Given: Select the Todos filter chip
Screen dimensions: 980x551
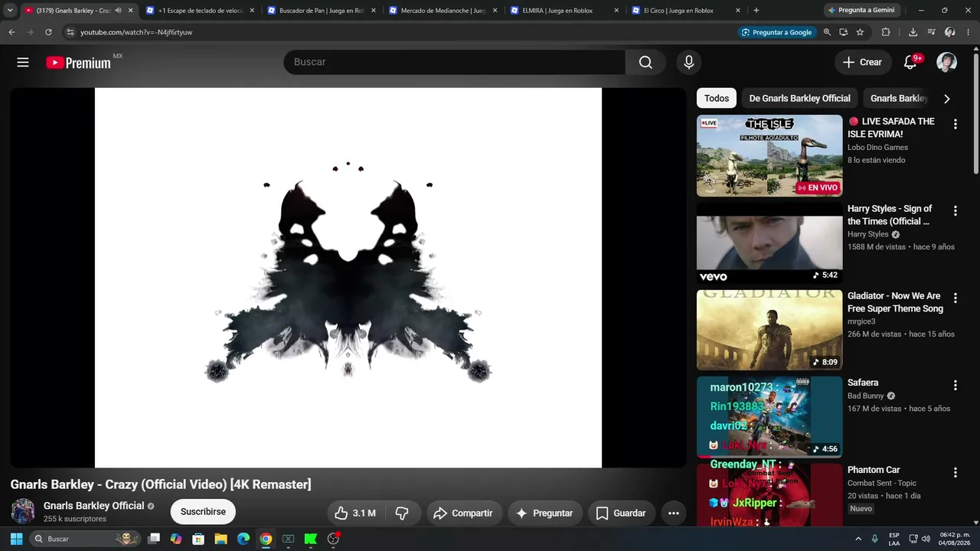Looking at the screenshot, I should 717,98.
